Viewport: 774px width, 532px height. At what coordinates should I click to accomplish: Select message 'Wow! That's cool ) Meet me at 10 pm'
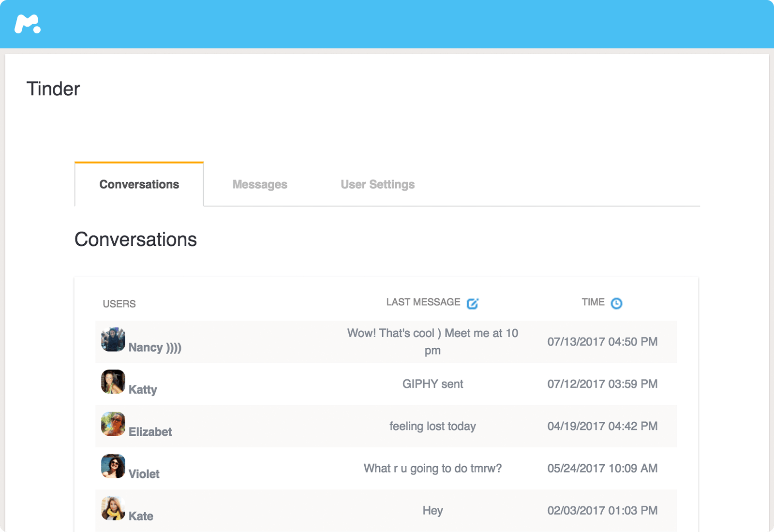point(432,341)
